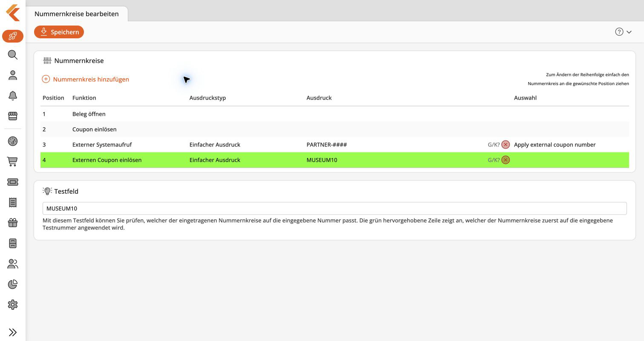644x341 pixels.
Task: Open the pie chart reports icon
Action: (x=13, y=284)
